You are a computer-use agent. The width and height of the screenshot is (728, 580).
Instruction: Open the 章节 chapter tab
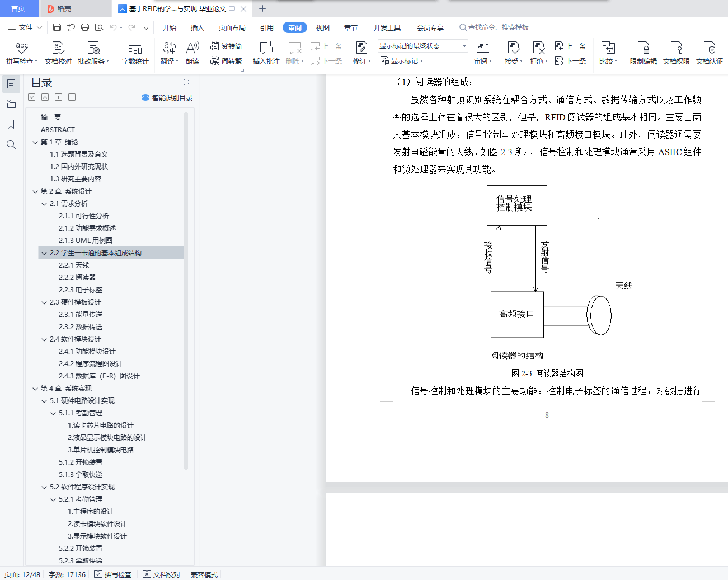(351, 27)
